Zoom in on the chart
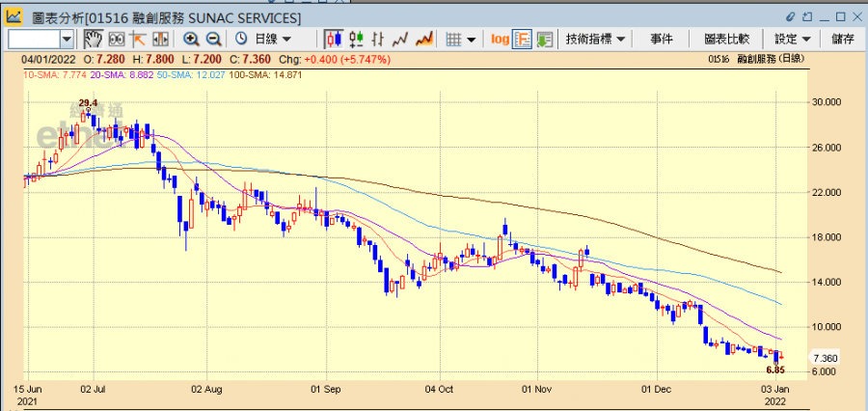Image resolution: width=868 pixels, height=411 pixels. (x=191, y=39)
